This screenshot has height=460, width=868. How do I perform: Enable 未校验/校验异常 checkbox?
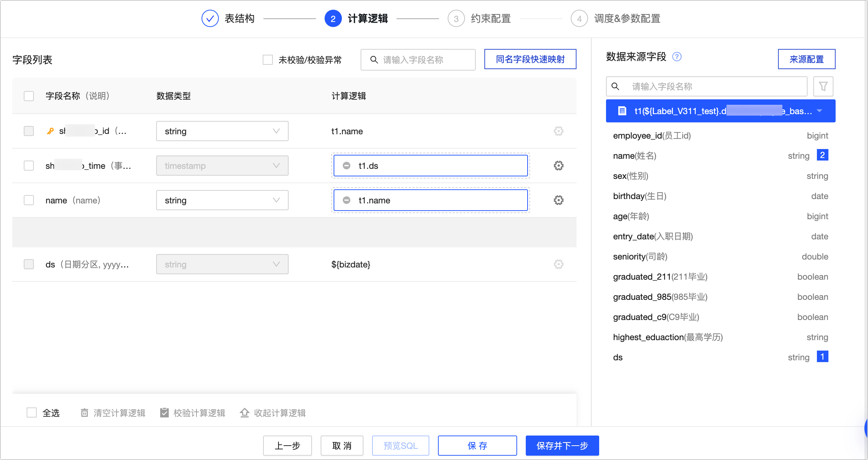coord(267,60)
